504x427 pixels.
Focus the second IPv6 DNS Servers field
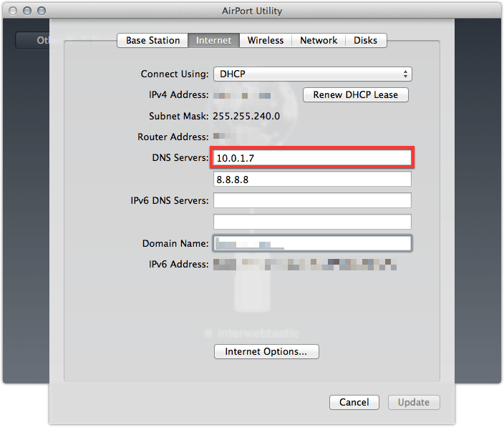pyautogui.click(x=312, y=222)
